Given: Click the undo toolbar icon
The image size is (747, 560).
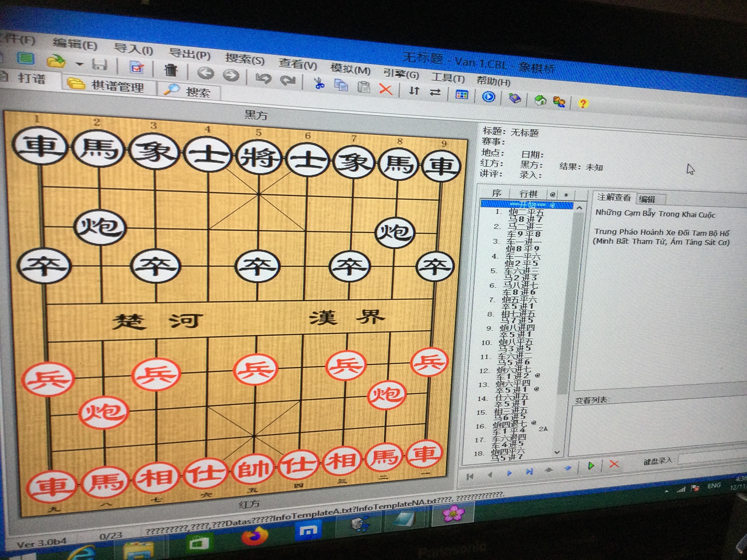Looking at the screenshot, I should click(x=263, y=78).
